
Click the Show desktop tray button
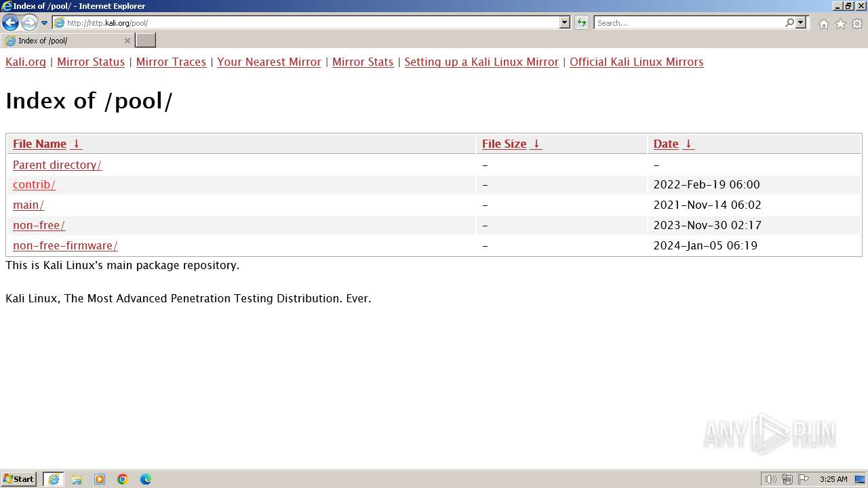coord(860,479)
